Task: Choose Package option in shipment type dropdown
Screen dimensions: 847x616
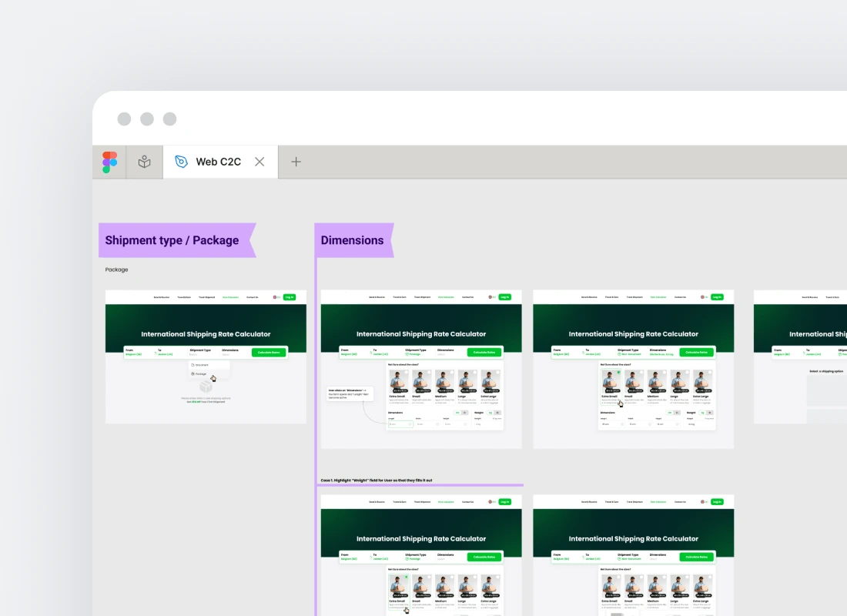Action: [200, 374]
